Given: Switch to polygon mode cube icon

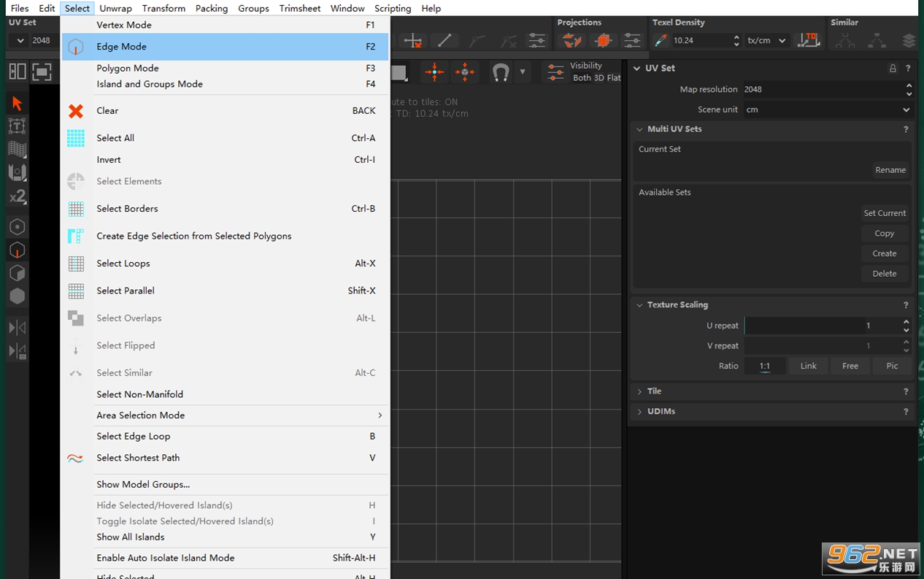Looking at the screenshot, I should pyautogui.click(x=17, y=273).
